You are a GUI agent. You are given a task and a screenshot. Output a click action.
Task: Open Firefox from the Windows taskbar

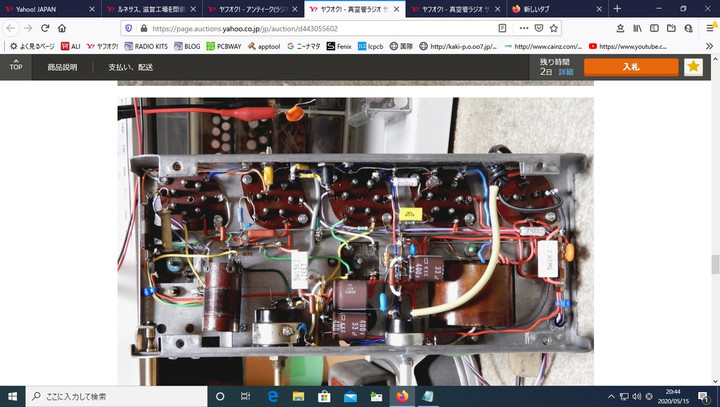point(402,396)
